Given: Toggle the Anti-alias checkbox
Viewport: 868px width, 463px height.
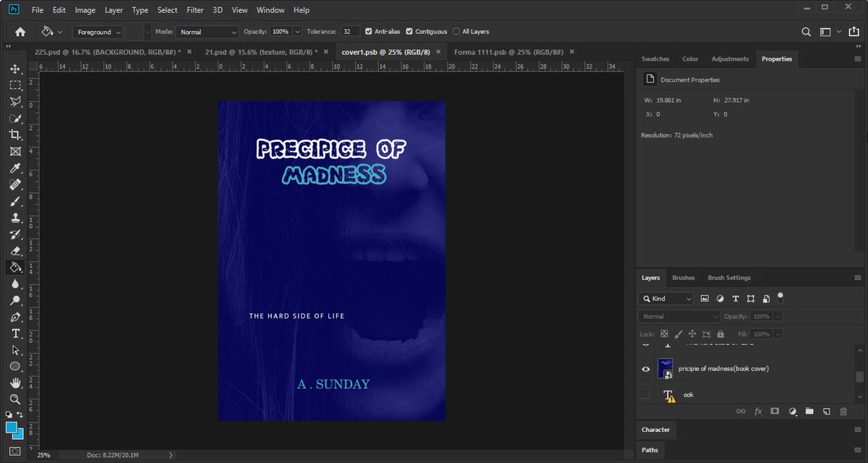Looking at the screenshot, I should pyautogui.click(x=369, y=32).
